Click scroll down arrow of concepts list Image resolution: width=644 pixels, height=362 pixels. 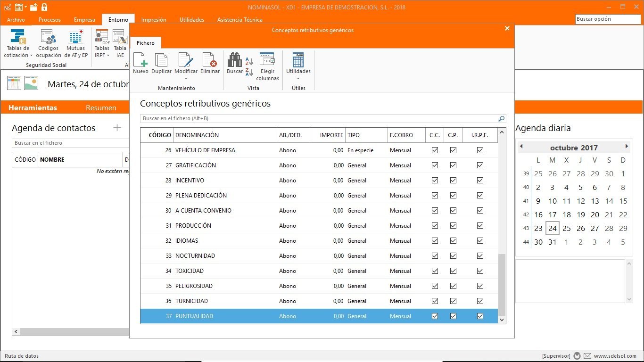502,320
